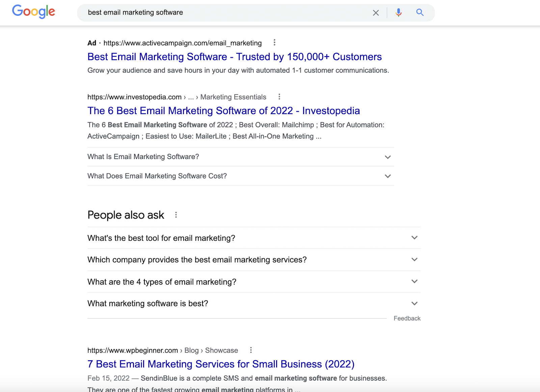Start voice search with microphone
Viewport: 540px width, 392px height.
pyautogui.click(x=399, y=12)
